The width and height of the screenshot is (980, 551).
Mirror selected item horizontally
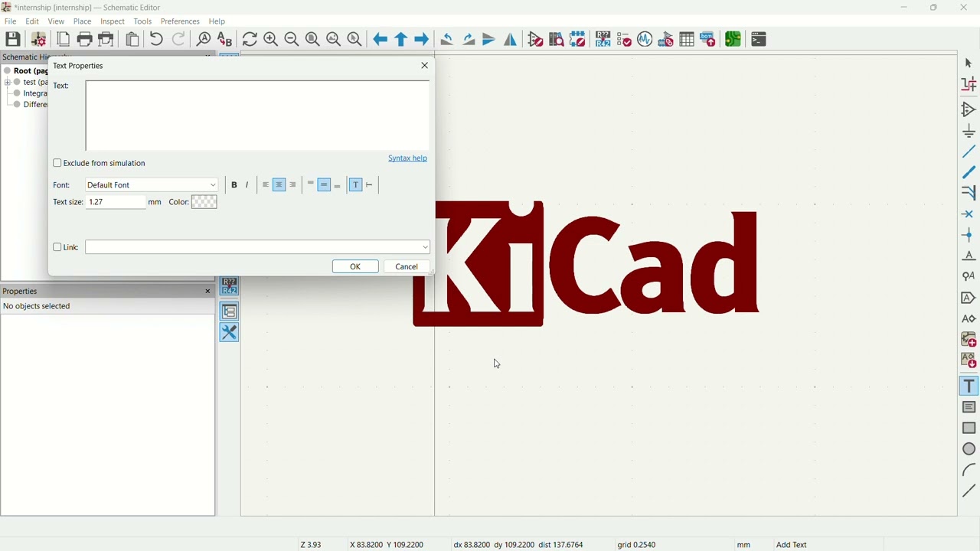tap(511, 40)
